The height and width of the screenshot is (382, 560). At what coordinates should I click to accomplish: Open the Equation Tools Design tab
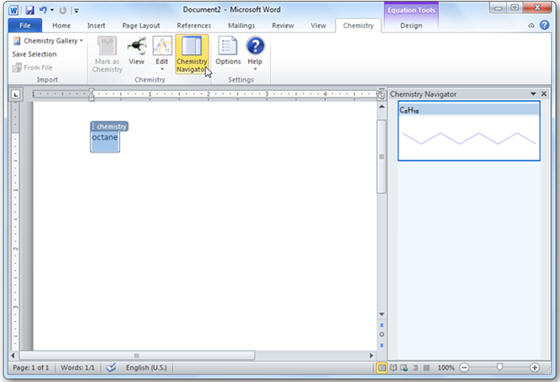click(411, 26)
